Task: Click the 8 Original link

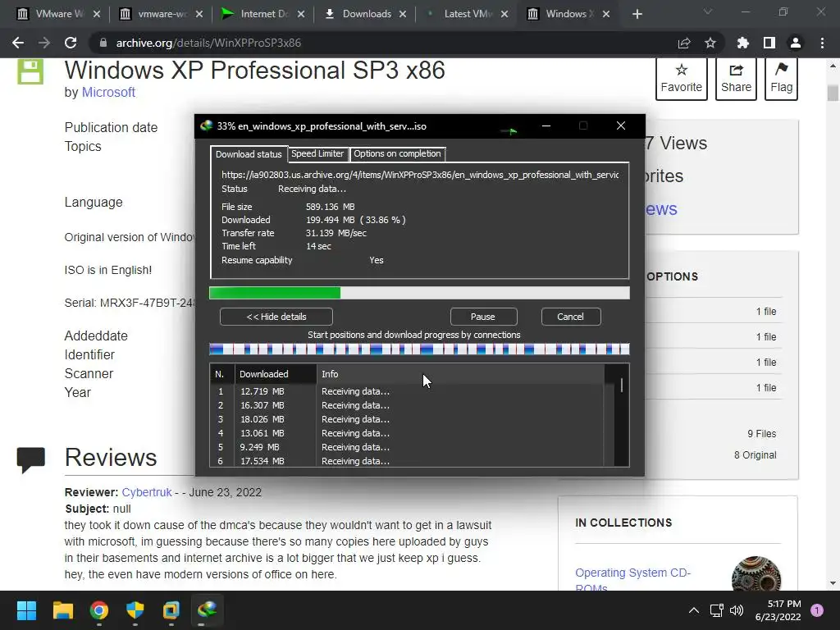Action: [x=756, y=454]
